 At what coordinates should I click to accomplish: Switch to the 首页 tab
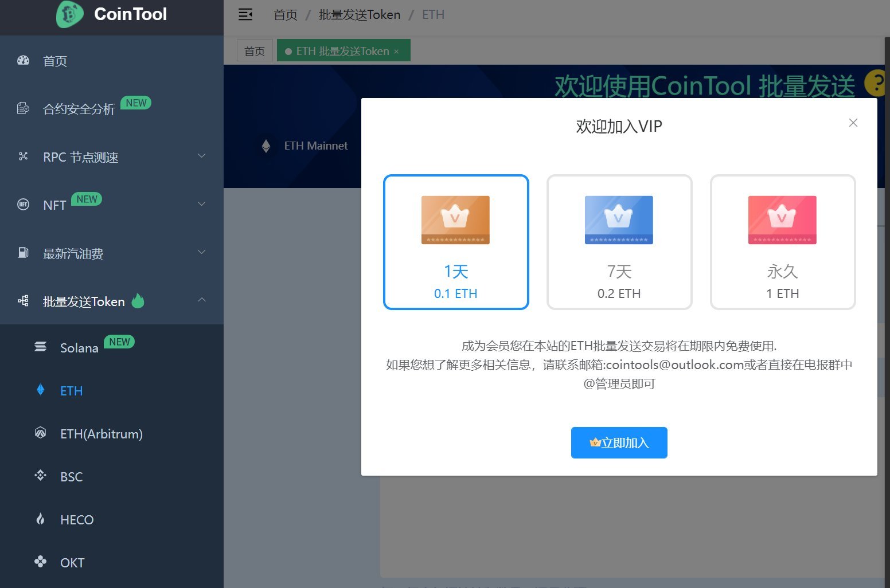point(255,50)
